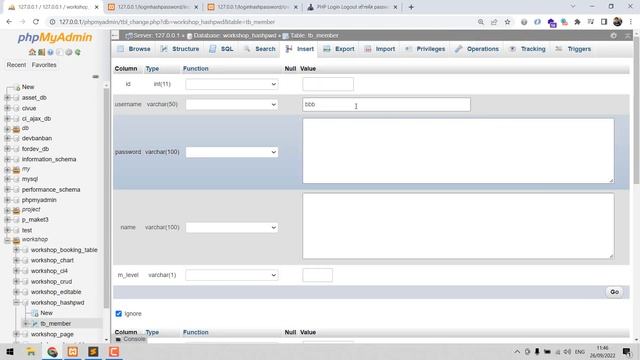Open XAMPP icon in taskbar
Image resolution: width=640 pixels, height=360 pixels.
pyautogui.click(x=73, y=352)
